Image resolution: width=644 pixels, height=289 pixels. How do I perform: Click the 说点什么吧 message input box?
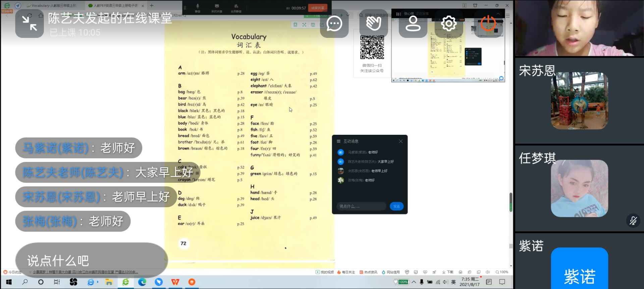pyautogui.click(x=91, y=260)
